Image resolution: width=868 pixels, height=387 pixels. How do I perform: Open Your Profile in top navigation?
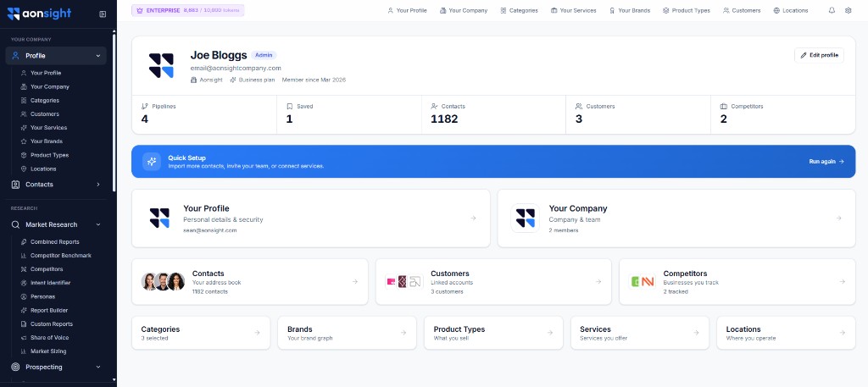[407, 10]
